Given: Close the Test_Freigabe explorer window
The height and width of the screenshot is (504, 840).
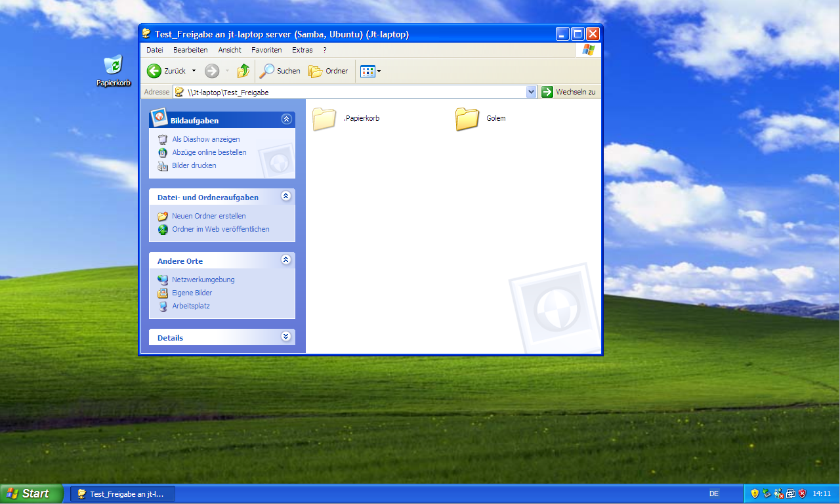Looking at the screenshot, I should [x=593, y=33].
